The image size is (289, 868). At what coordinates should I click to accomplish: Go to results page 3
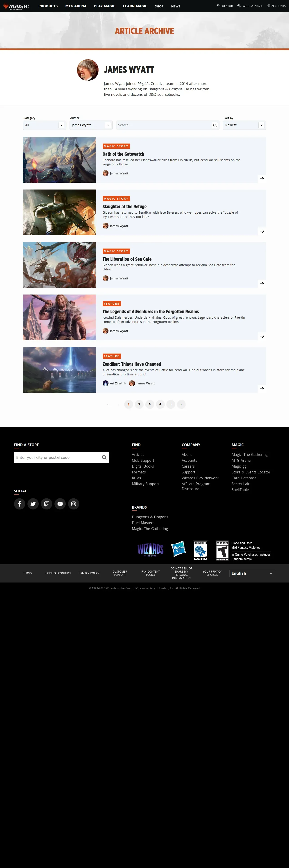coord(150,404)
